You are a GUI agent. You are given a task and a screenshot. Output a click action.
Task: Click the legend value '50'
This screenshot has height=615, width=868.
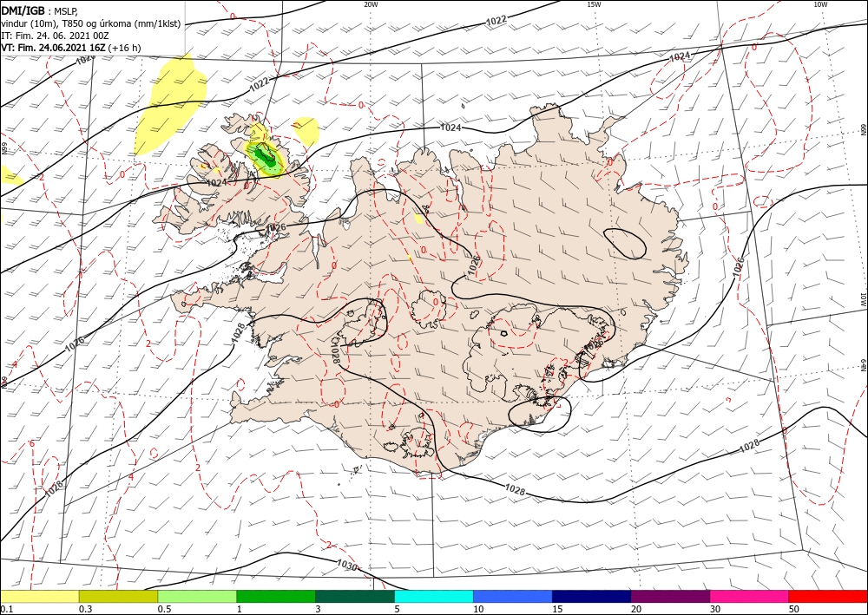point(794,609)
